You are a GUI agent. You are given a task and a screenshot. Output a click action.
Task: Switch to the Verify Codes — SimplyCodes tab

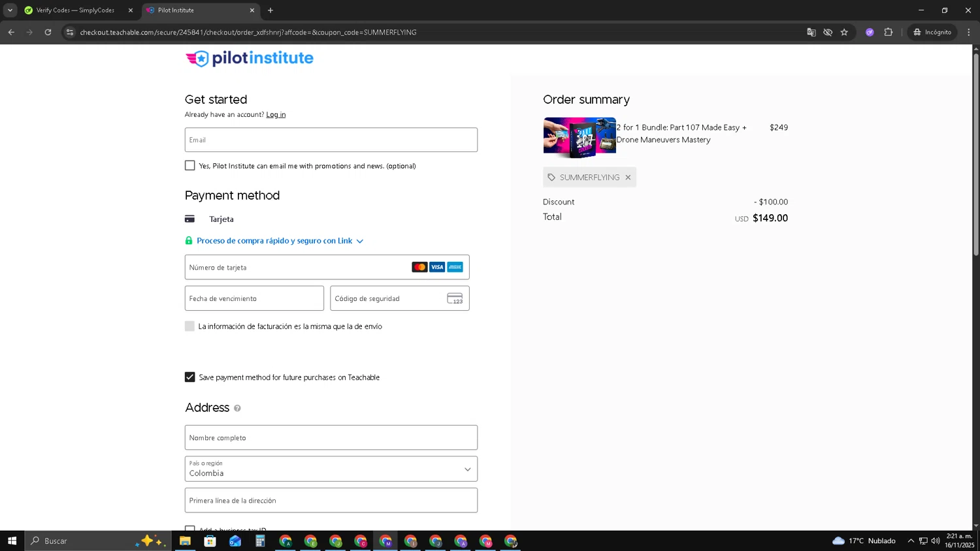tap(77, 10)
